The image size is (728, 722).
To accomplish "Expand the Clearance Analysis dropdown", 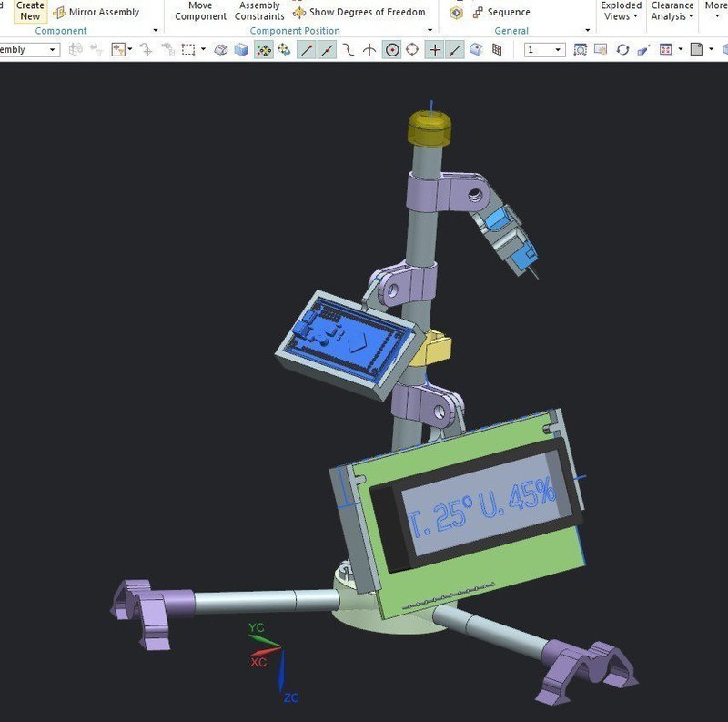I will [x=672, y=11].
